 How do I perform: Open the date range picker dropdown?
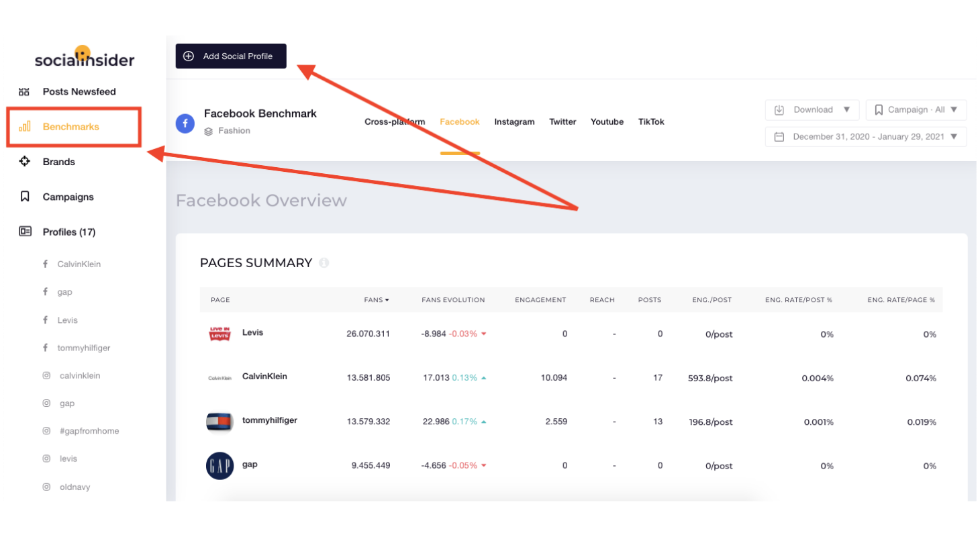(x=866, y=137)
